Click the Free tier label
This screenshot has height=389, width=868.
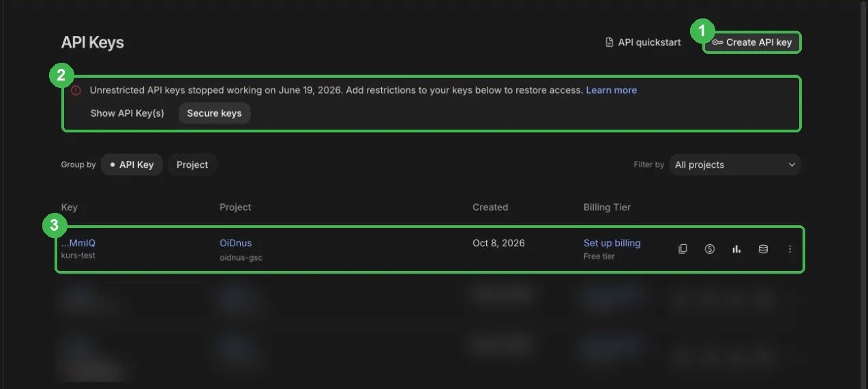tap(600, 257)
